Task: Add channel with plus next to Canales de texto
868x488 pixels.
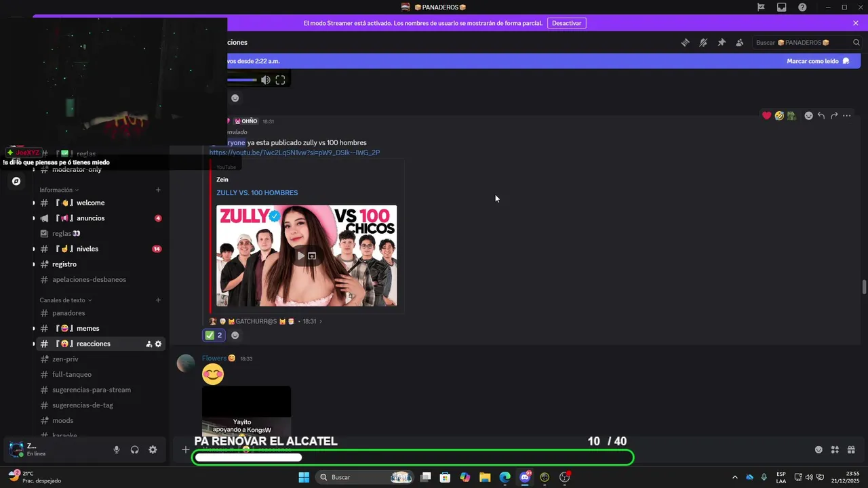Action: (158, 300)
